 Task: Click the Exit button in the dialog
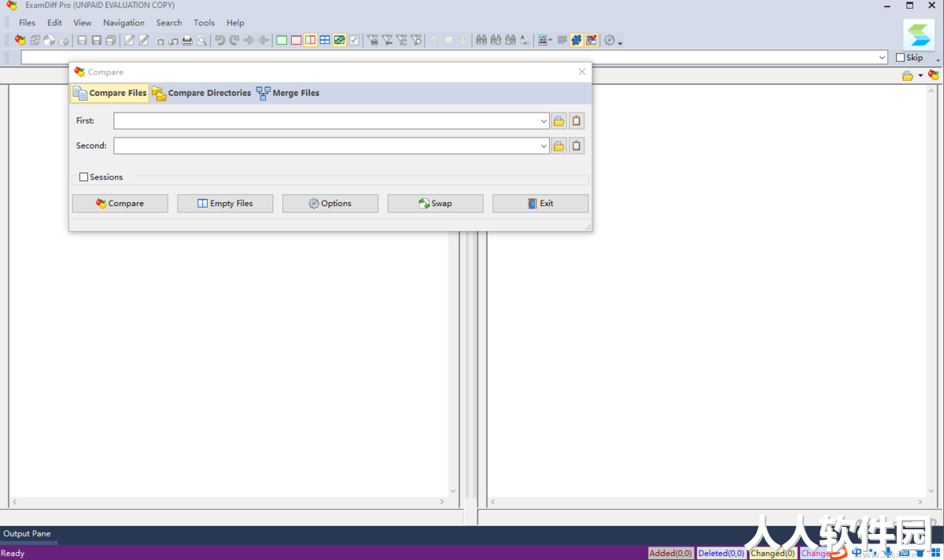tap(540, 204)
